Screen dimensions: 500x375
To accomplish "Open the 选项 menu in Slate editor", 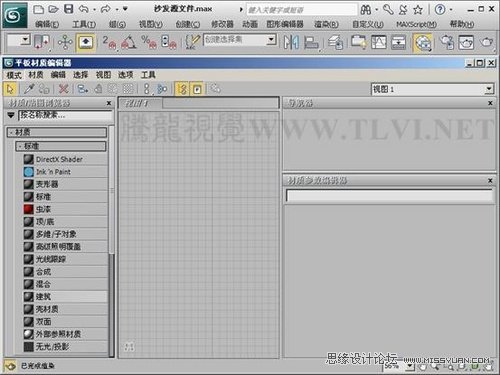I will (125, 75).
